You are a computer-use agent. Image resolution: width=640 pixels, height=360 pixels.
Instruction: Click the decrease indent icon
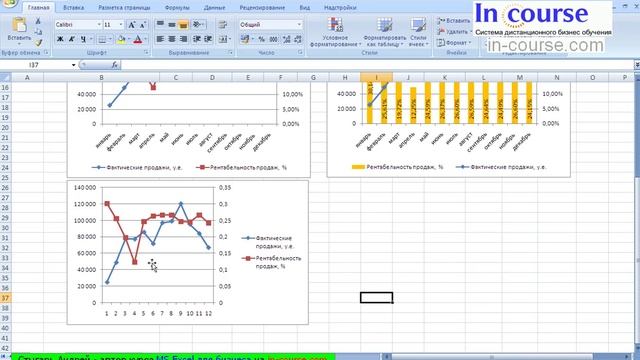pyautogui.click(x=197, y=39)
